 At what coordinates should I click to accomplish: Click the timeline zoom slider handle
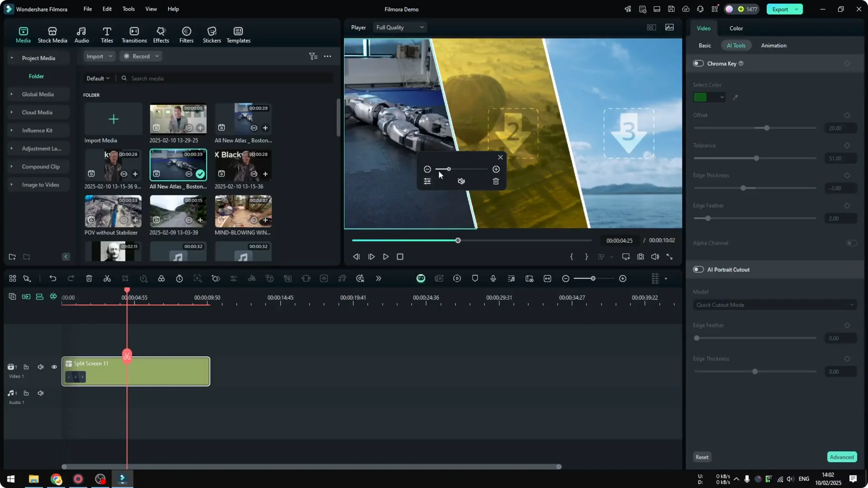(593, 279)
